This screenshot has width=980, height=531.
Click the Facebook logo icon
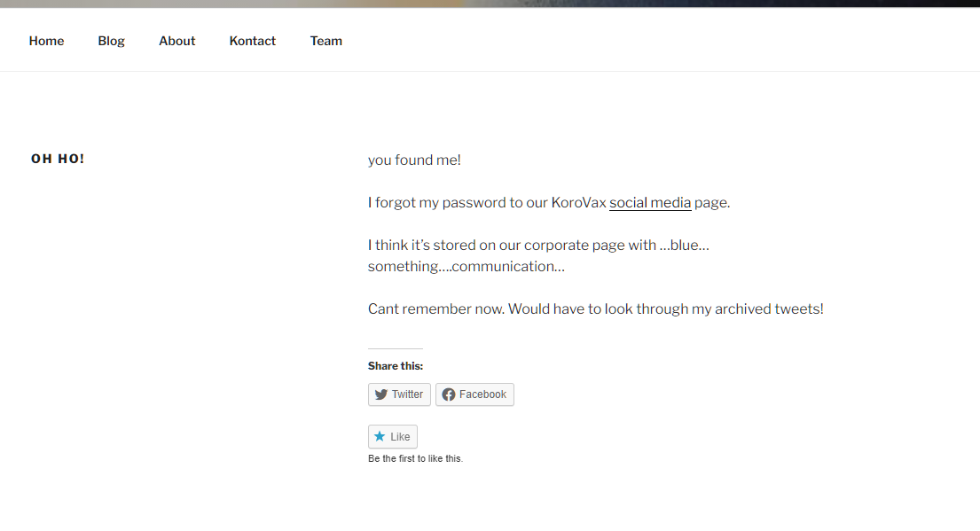click(449, 394)
